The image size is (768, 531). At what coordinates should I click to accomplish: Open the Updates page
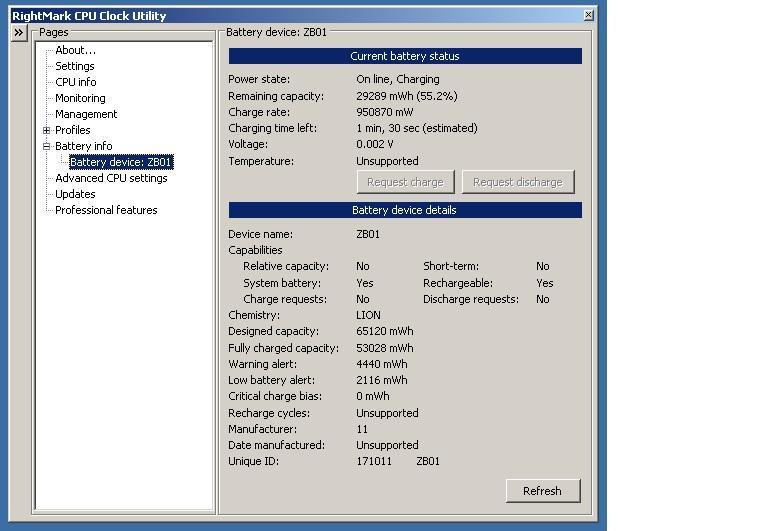75,194
